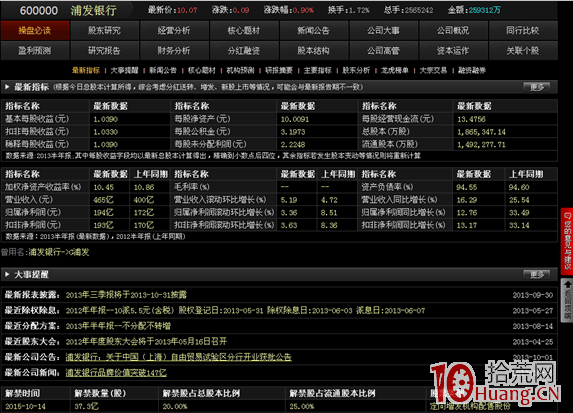Click the 金额 259312万 value
This screenshot has height=413, width=573.
485,10
